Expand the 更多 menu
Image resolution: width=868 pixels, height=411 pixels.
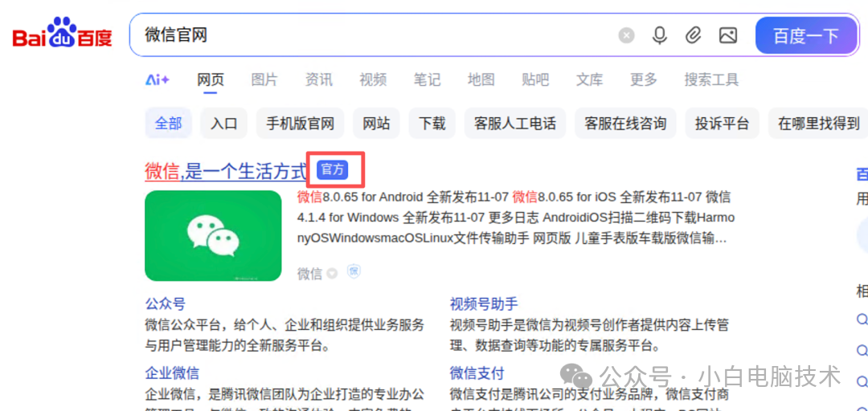[x=643, y=79]
